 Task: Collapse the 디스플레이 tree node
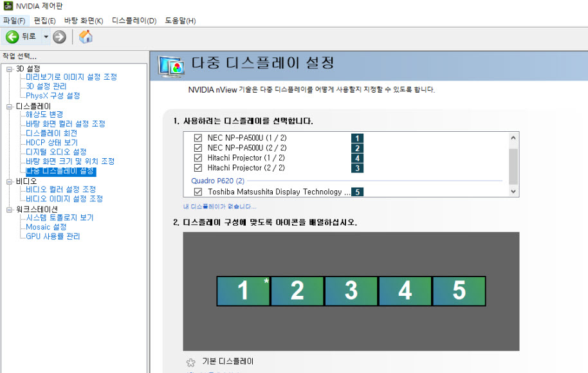pos(10,107)
